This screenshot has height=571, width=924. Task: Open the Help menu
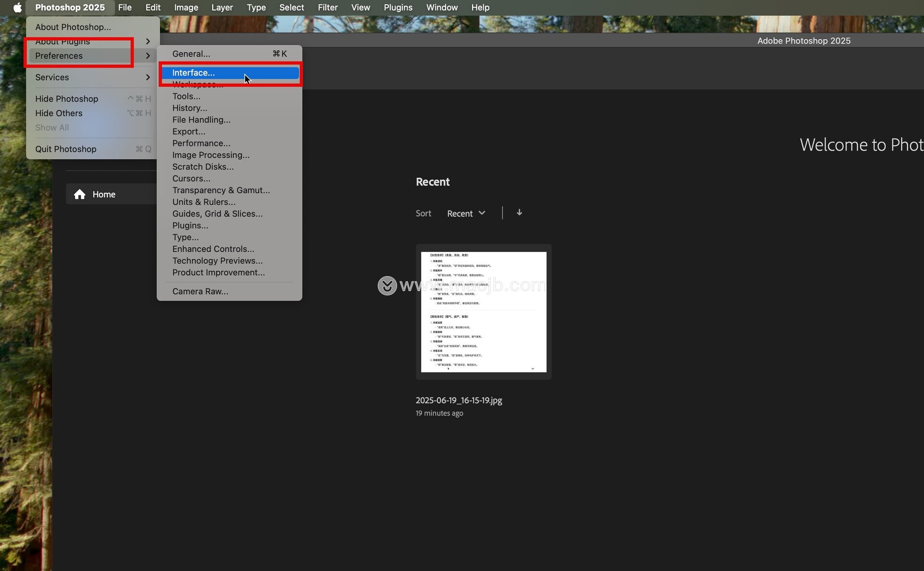[x=480, y=7]
